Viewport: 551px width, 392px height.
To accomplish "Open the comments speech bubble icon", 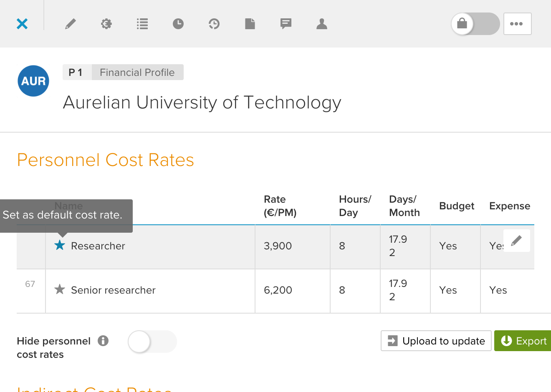I will (x=286, y=24).
